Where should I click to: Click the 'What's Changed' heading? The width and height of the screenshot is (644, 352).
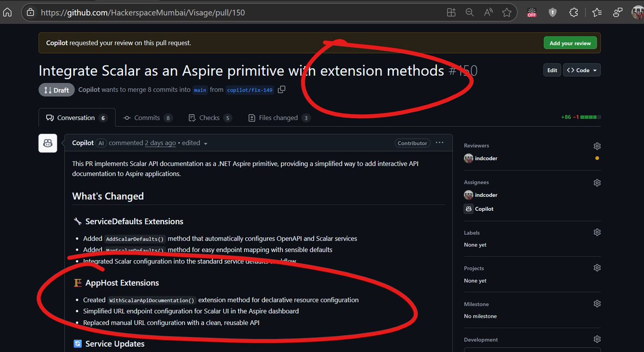point(108,196)
